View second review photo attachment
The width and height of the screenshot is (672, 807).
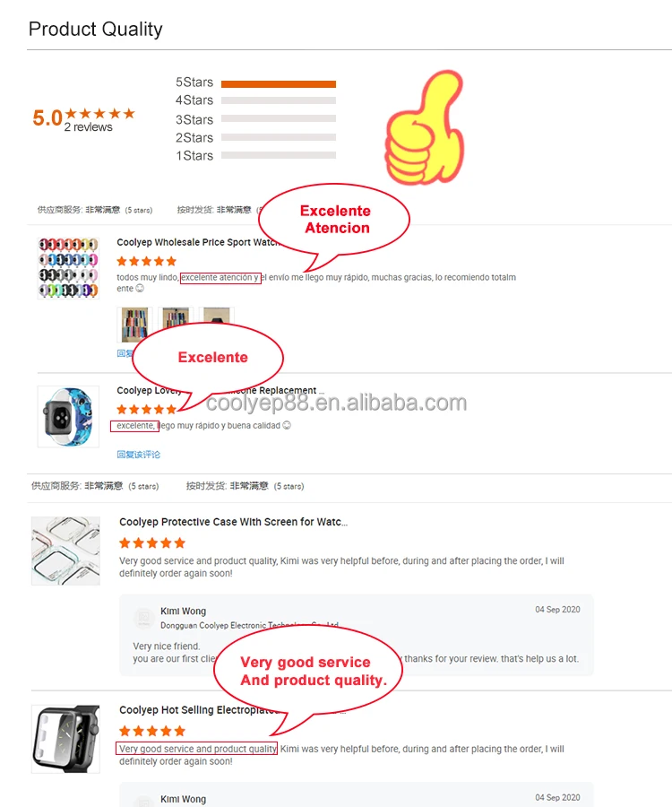pos(176,318)
